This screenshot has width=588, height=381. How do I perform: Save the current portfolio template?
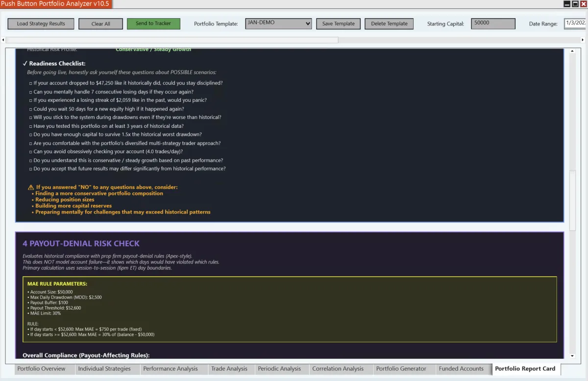338,24
